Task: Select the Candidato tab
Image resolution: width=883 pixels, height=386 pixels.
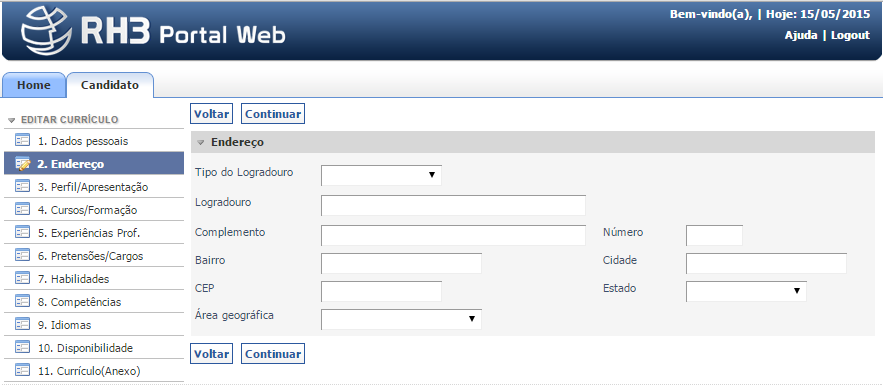Action: pyautogui.click(x=110, y=85)
